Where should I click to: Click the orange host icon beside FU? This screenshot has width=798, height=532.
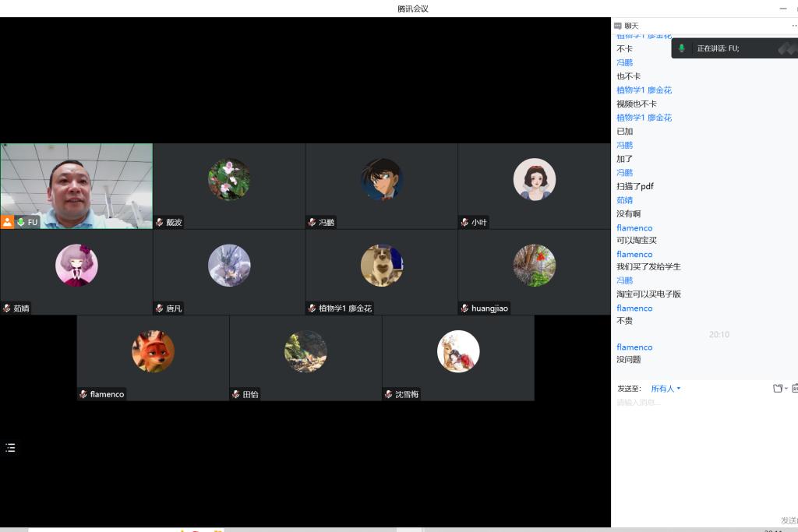tap(7, 222)
